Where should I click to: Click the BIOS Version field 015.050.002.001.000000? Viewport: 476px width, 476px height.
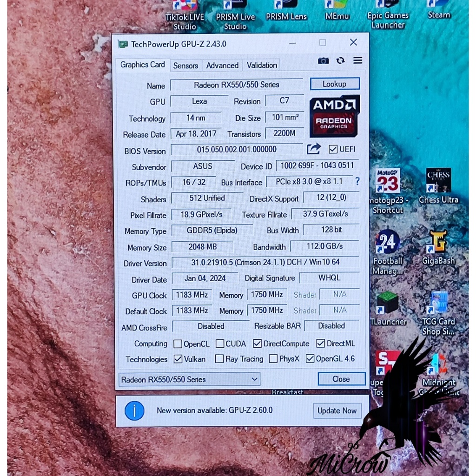point(237,149)
